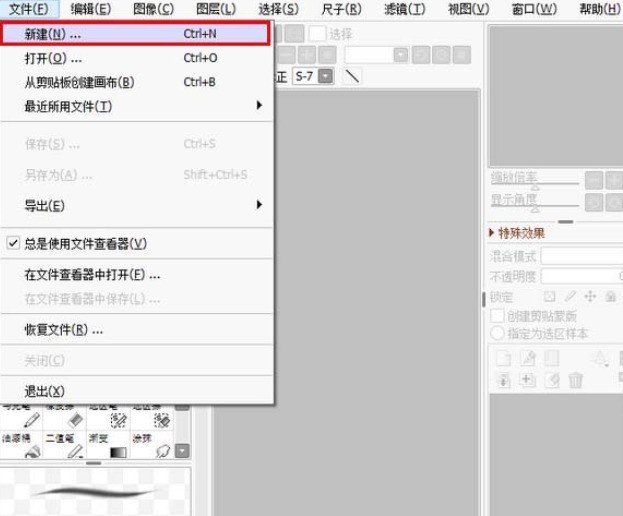Select the eraser tool in brush panel
The image size is (623, 516).
65,417
